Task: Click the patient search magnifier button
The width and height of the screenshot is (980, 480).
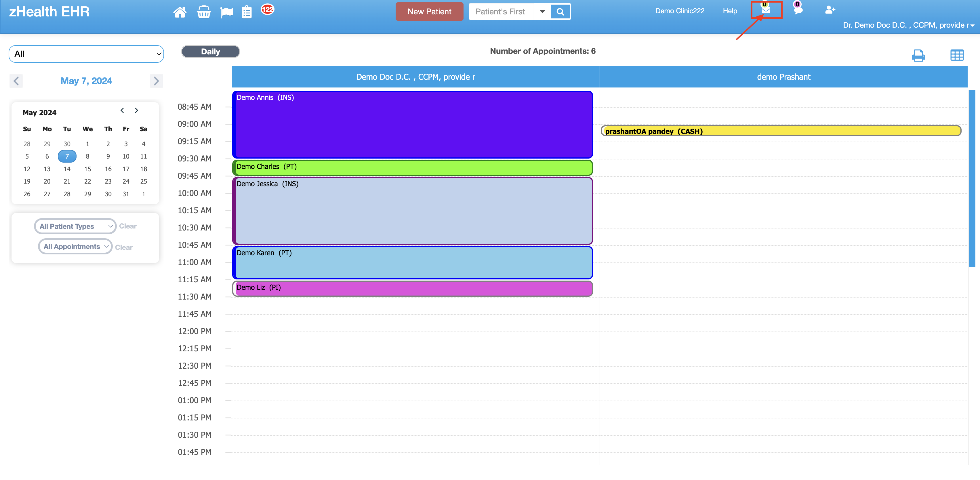Action: click(x=560, y=12)
